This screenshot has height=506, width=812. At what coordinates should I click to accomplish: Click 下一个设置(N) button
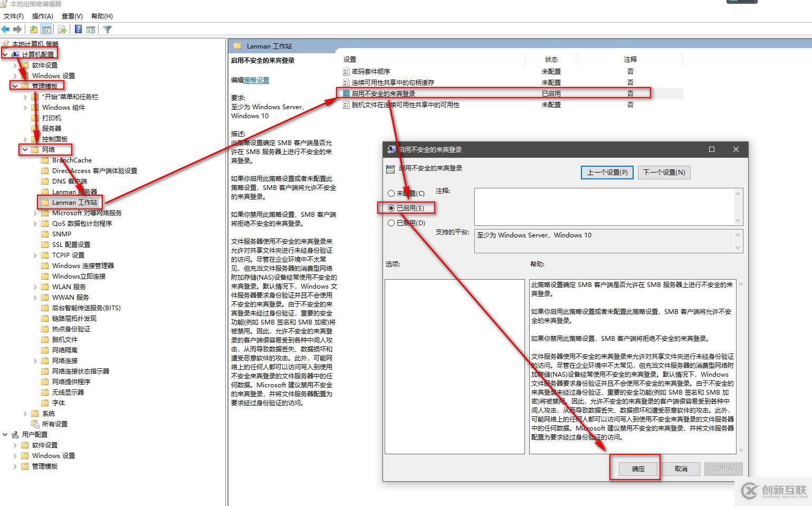coord(664,172)
